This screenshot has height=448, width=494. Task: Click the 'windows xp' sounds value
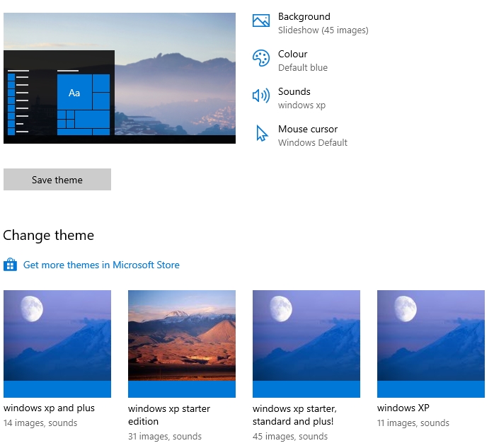[x=301, y=105]
